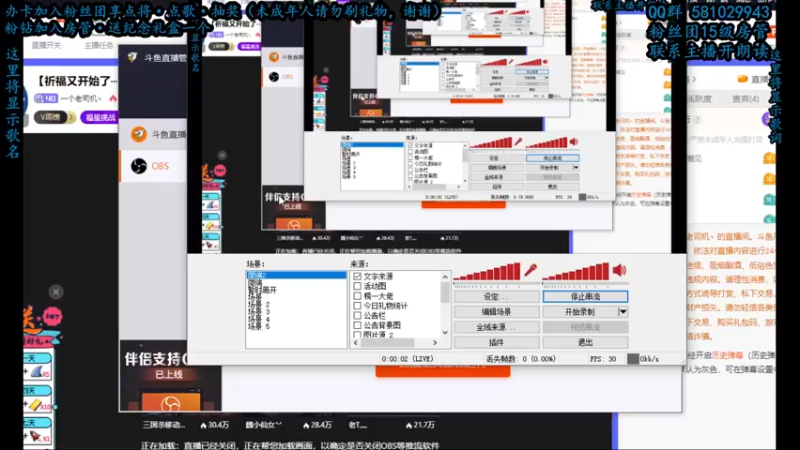
Task: Click the 编辑场景 button
Action: (496, 312)
